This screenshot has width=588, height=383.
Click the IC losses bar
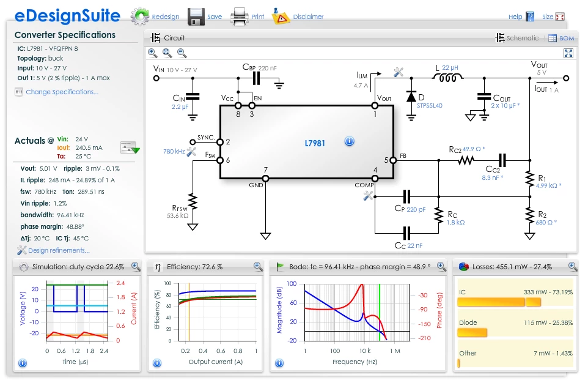pyautogui.click(x=499, y=302)
